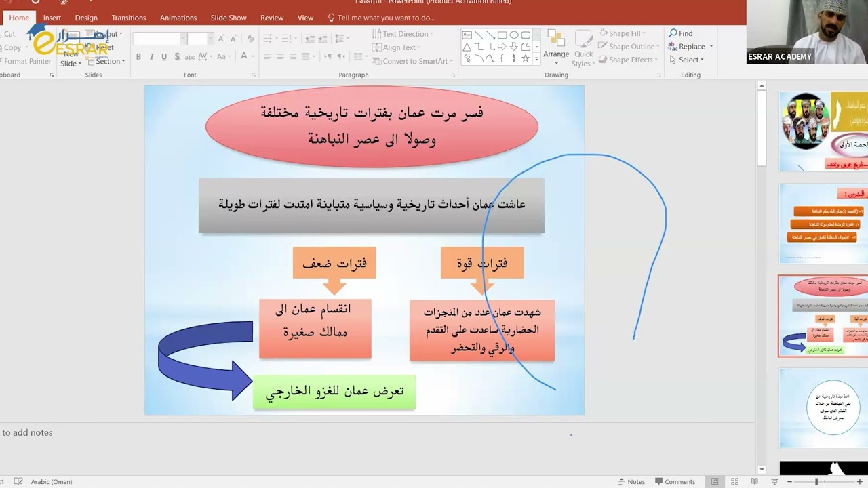
Task: Expand the shapes gallery More arrow
Action: pyautogui.click(x=536, y=60)
